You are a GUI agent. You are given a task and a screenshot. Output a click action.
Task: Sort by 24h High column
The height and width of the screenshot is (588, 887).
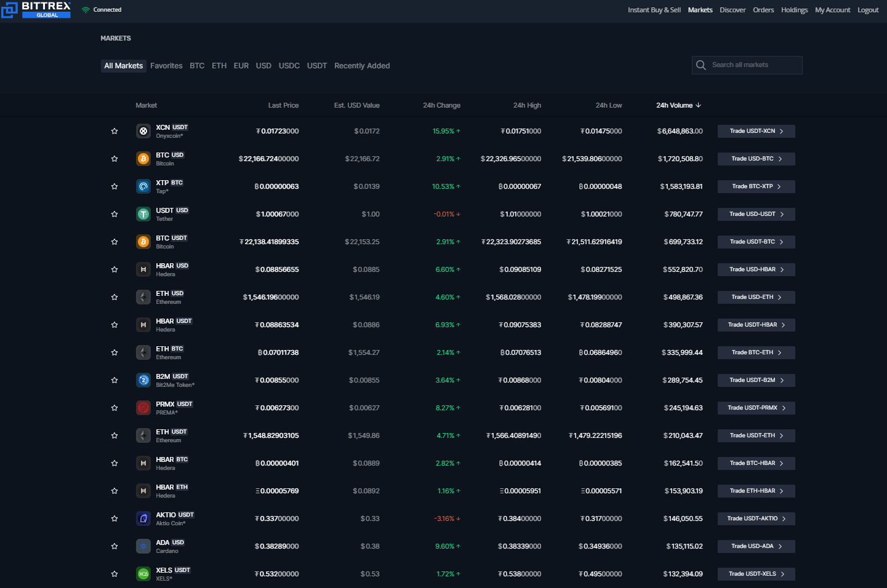click(x=527, y=105)
